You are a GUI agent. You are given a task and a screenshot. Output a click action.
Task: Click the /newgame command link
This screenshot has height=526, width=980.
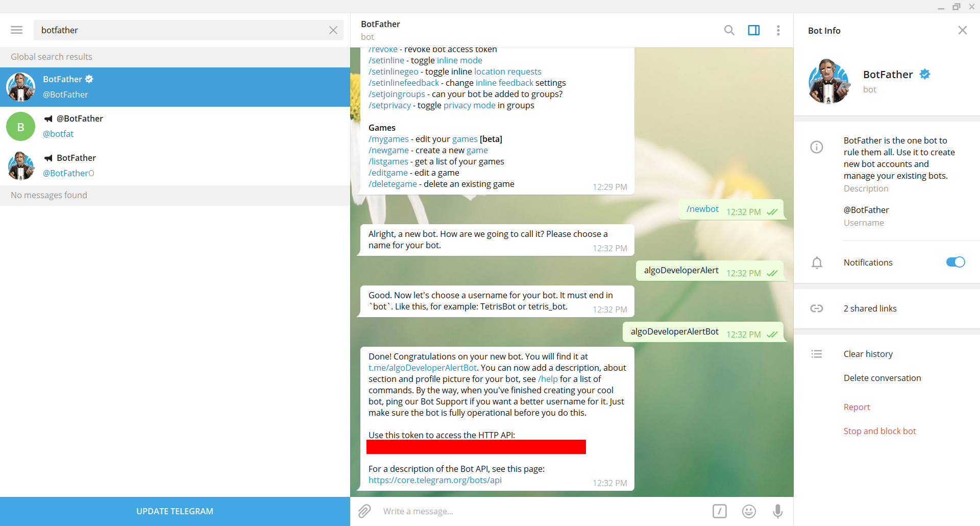388,150
